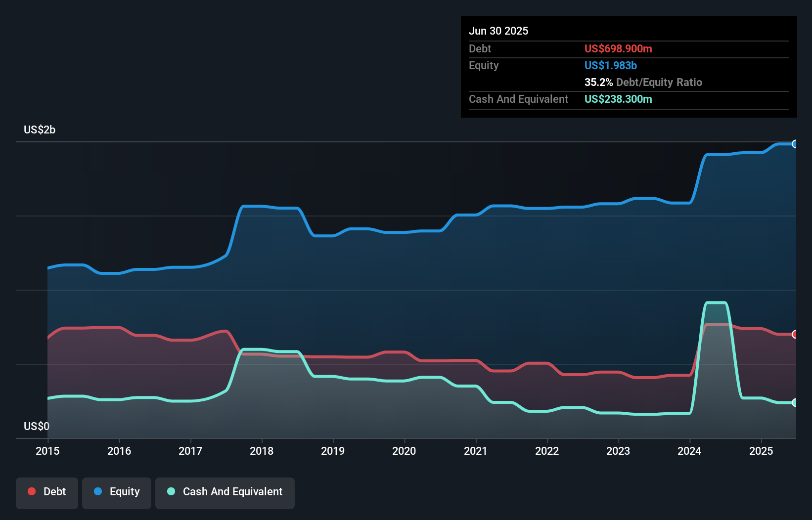The height and width of the screenshot is (520, 812).
Task: Expand the Cash And Equivalent row details
Action: click(x=518, y=99)
